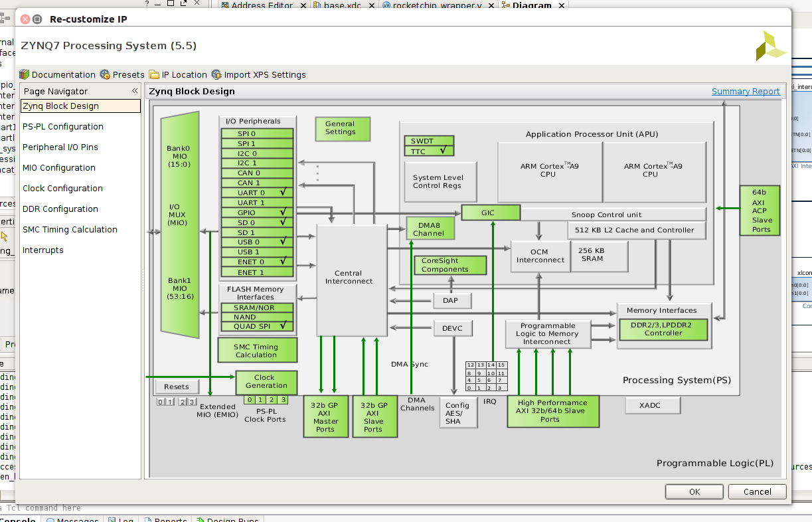Image resolution: width=812 pixels, height=522 pixels.
Task: Open the Summary Report link
Action: click(x=746, y=92)
